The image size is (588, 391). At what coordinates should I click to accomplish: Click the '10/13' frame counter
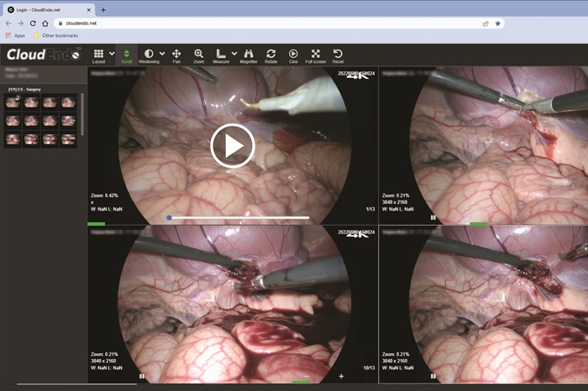(x=369, y=368)
